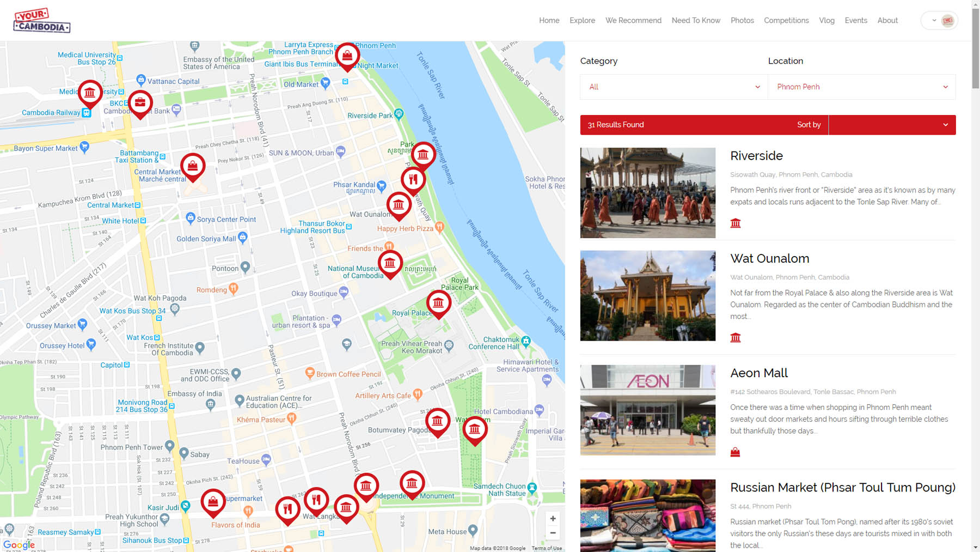Click the Independence Monument landmark pin
Screen dimensions: 980x552
pos(412,483)
